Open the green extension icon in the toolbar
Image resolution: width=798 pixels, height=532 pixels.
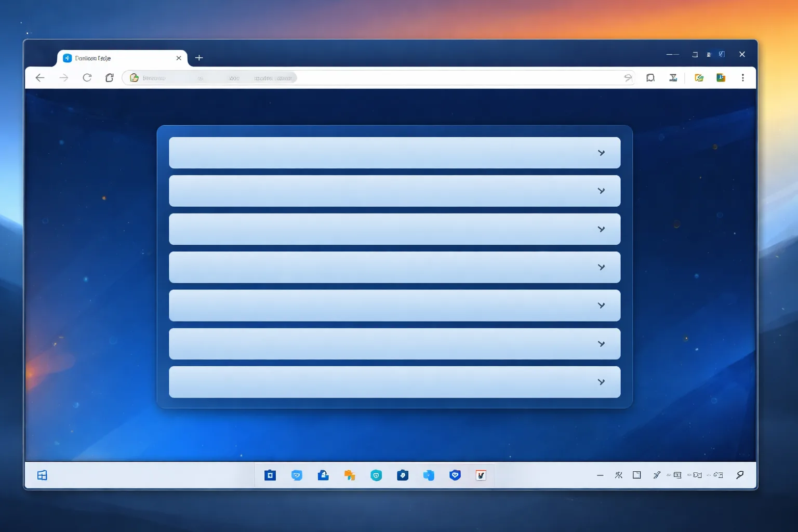(699, 77)
